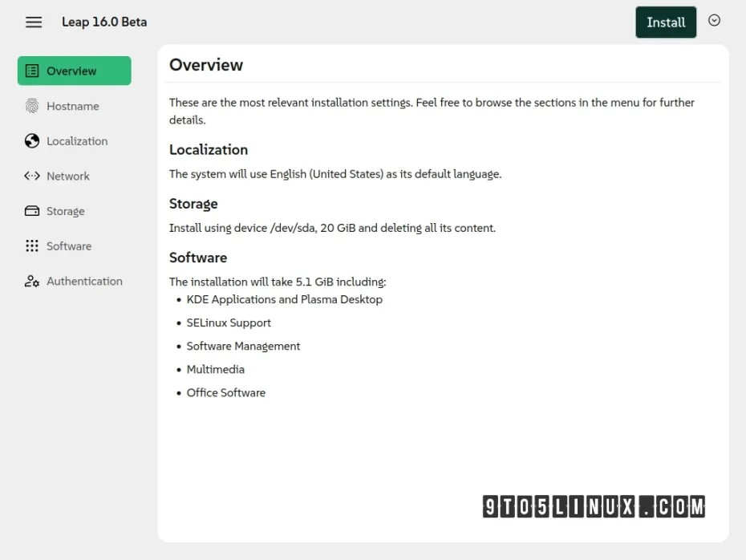Select the Storage drive icon
This screenshot has height=560, width=746.
[x=30, y=211]
